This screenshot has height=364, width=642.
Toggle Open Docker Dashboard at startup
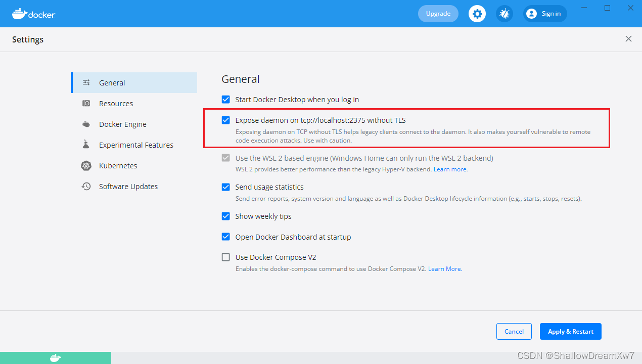pos(226,237)
